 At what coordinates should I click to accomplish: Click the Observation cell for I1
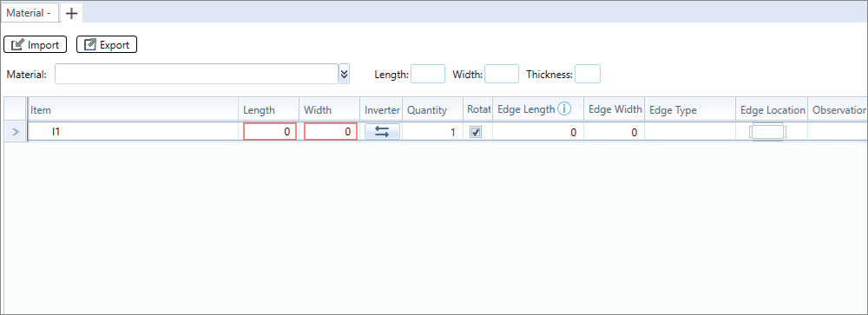pos(838,132)
